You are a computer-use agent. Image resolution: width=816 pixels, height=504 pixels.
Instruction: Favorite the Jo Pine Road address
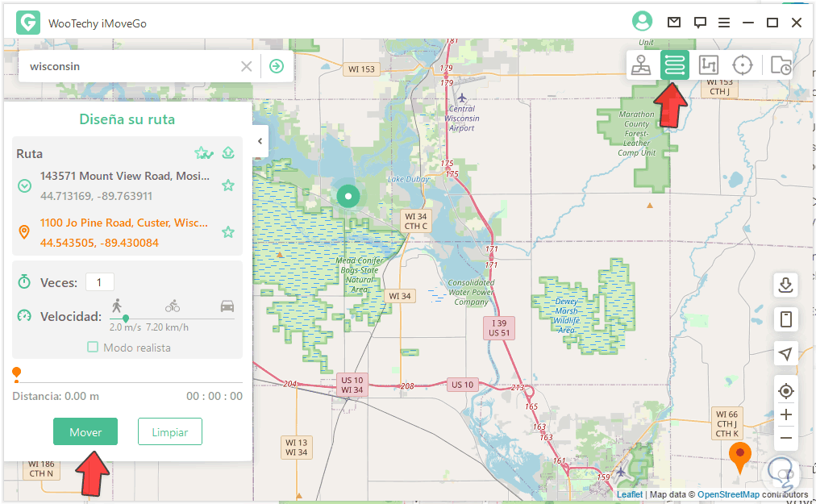228,231
